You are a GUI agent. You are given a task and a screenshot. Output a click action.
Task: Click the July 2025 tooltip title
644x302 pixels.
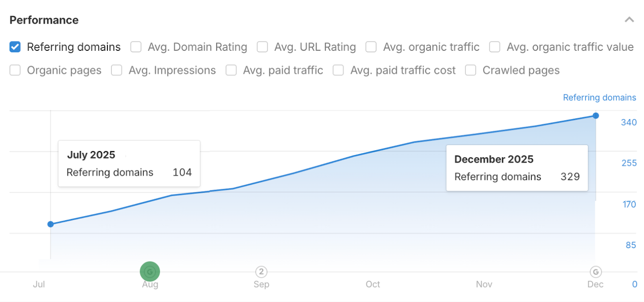(x=91, y=155)
